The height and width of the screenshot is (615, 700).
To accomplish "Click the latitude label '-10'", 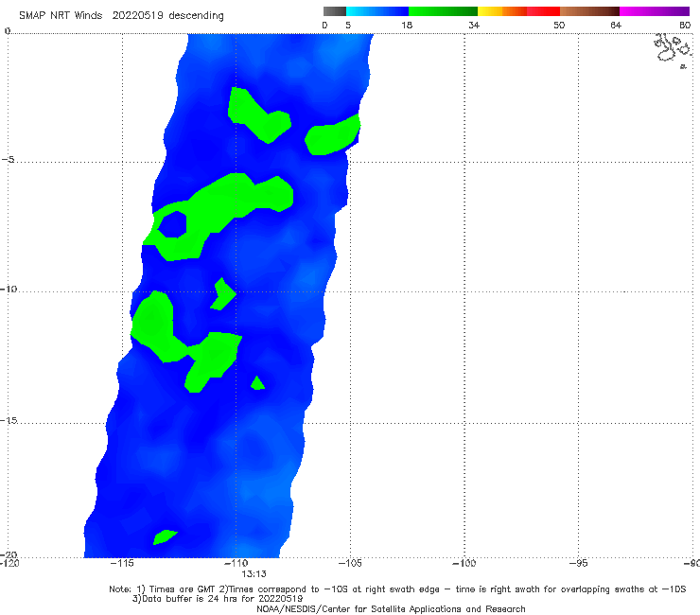I will [9, 289].
